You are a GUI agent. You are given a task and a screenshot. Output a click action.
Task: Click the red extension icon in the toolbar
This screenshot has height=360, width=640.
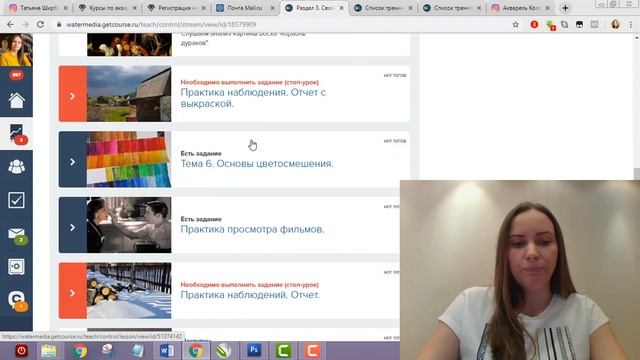click(534, 24)
